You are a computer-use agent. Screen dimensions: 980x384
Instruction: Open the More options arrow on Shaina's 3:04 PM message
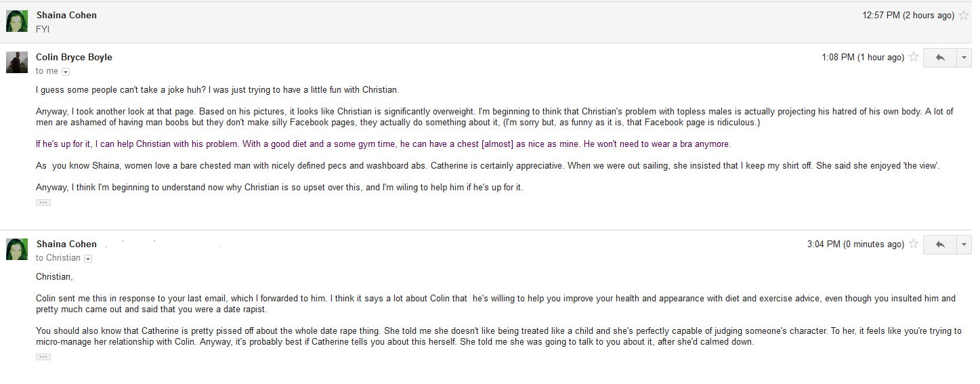pyautogui.click(x=964, y=244)
